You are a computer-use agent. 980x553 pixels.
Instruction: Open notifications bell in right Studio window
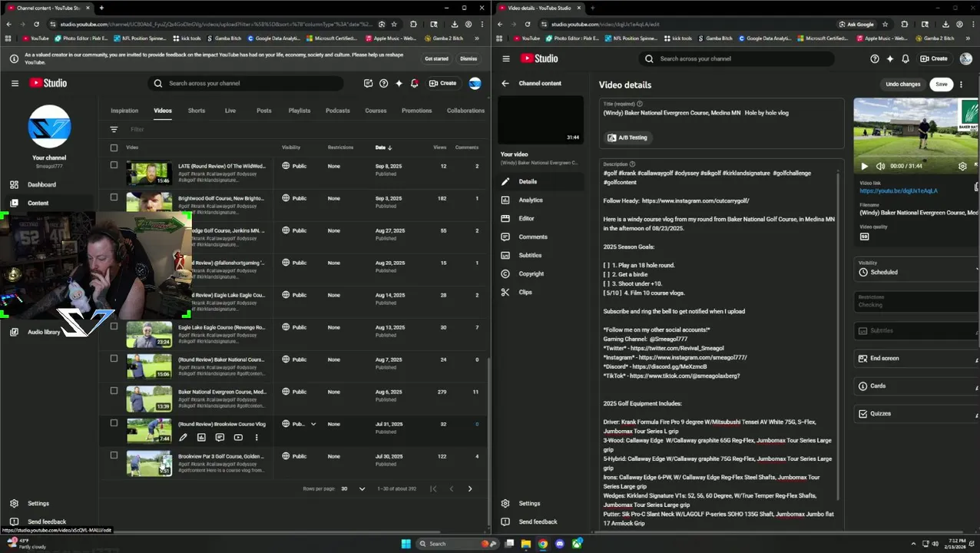coord(906,58)
